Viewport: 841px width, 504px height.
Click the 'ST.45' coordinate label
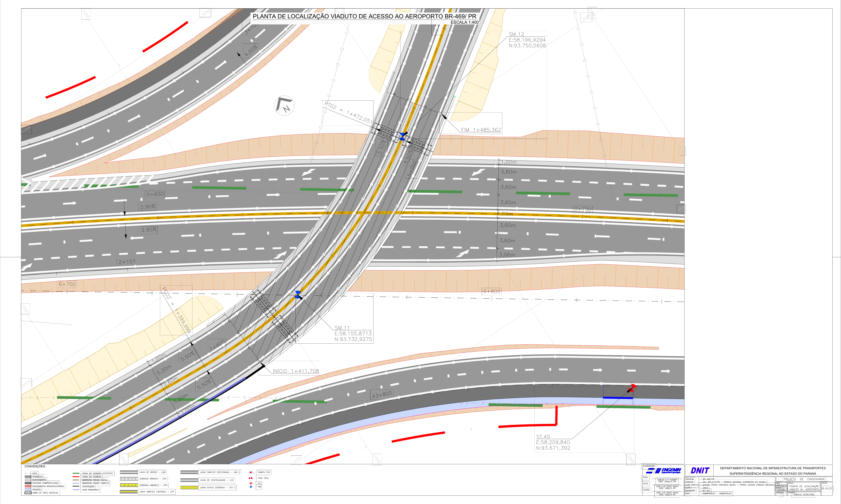tap(543, 437)
